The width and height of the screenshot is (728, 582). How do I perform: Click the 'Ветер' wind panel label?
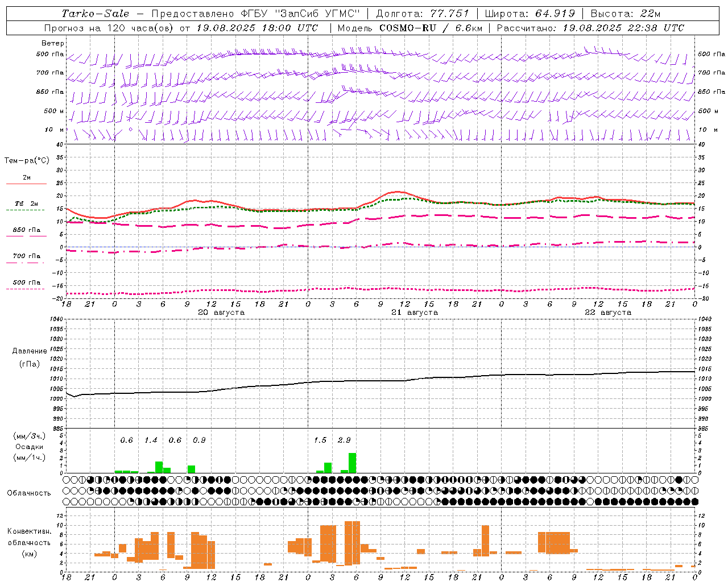click(x=53, y=43)
